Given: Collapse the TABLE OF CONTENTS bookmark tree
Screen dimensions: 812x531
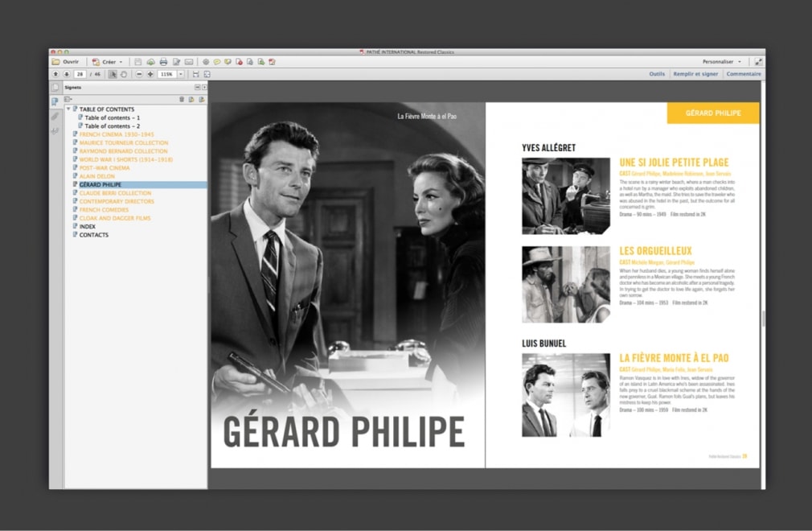Looking at the screenshot, I should (x=69, y=109).
